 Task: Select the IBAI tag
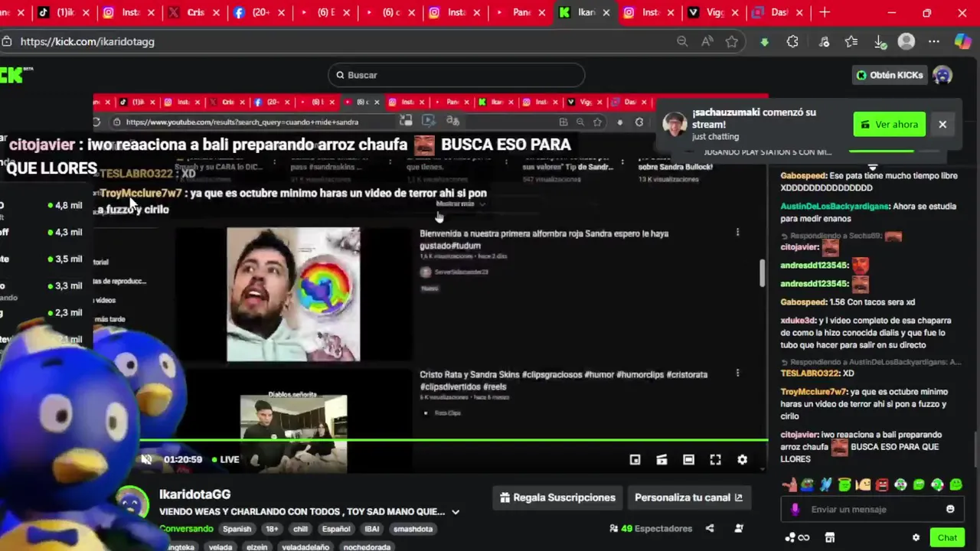pos(371,529)
